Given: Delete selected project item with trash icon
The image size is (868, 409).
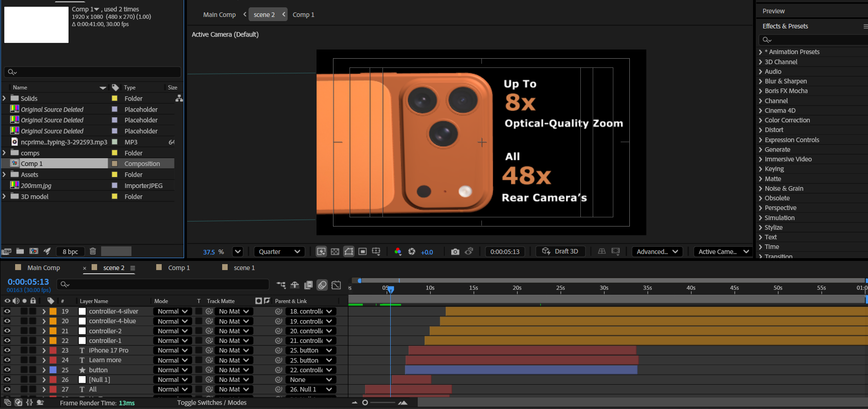Looking at the screenshot, I should click(93, 251).
